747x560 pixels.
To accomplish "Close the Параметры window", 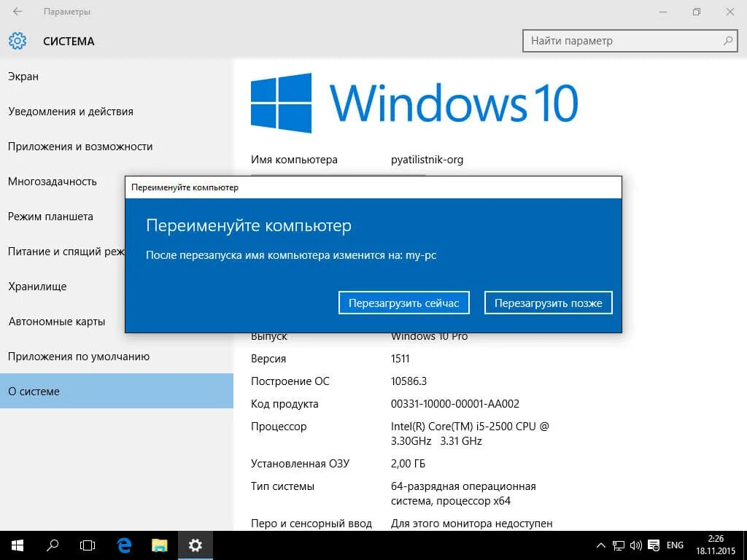I will [x=729, y=12].
